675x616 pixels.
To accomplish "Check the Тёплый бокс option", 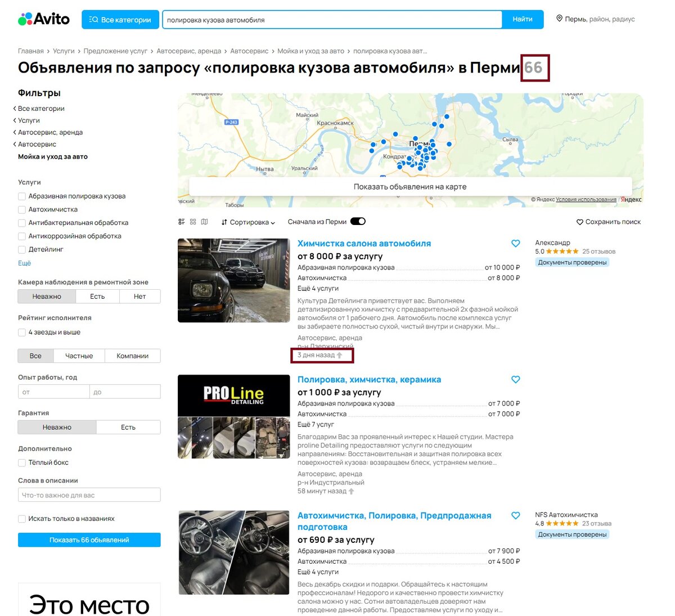I will [22, 462].
